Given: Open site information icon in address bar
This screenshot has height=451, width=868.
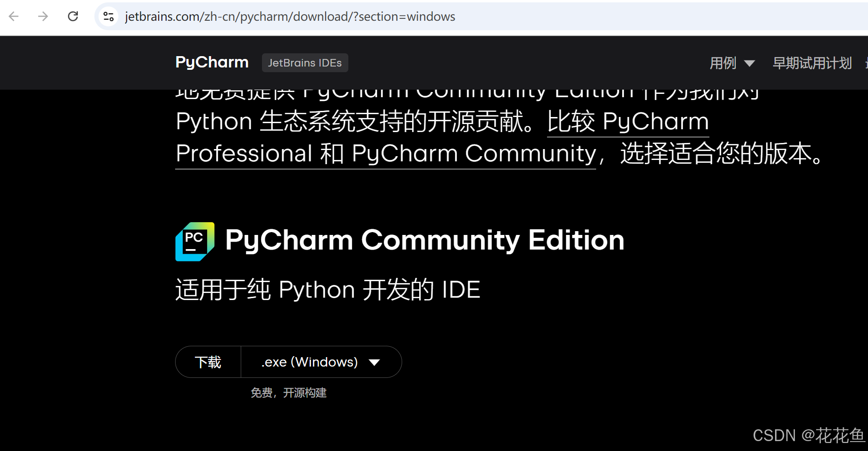Looking at the screenshot, I should (109, 17).
